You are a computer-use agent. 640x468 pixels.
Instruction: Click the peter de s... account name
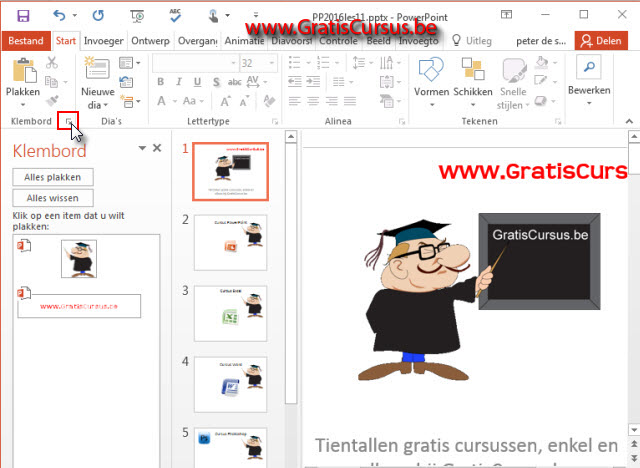[x=541, y=41]
